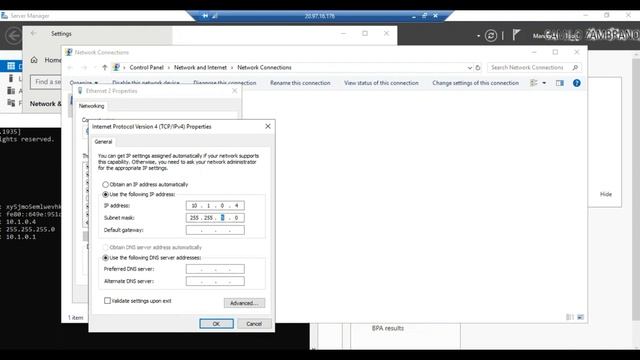Click the connection bar signal icon

(x=215, y=16)
